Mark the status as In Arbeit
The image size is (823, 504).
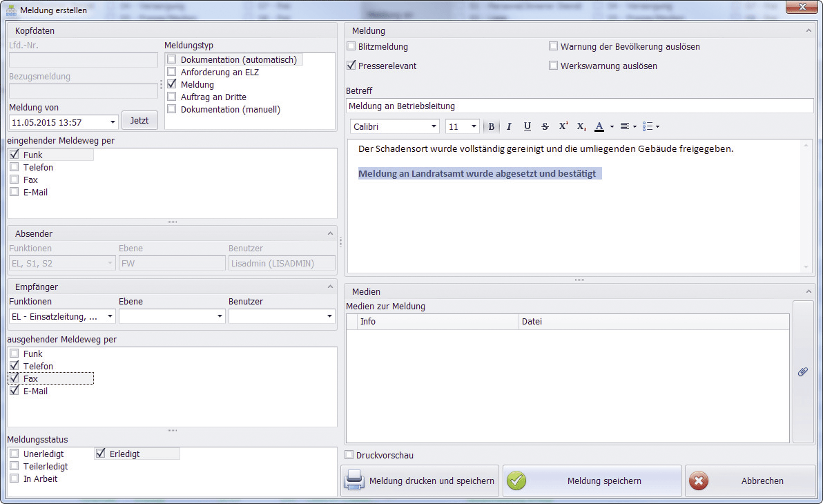pyautogui.click(x=14, y=478)
